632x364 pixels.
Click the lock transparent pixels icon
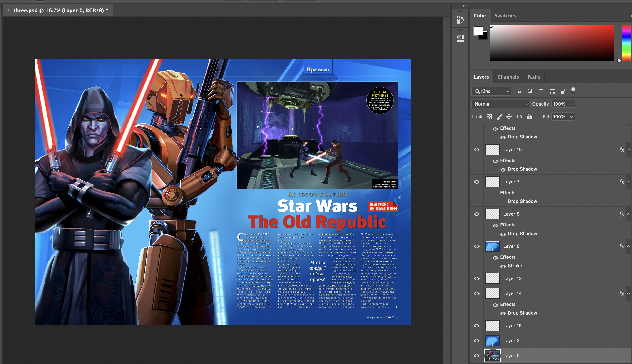pyautogui.click(x=489, y=116)
